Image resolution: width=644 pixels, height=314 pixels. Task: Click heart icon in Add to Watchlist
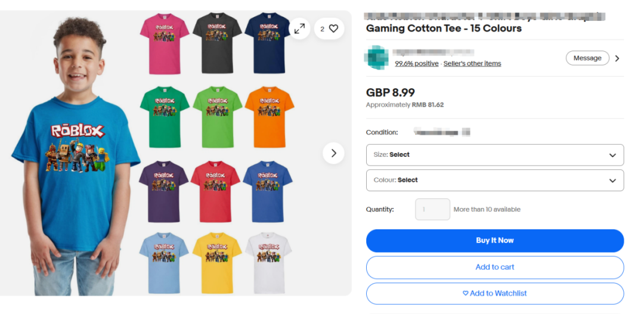coord(465,294)
